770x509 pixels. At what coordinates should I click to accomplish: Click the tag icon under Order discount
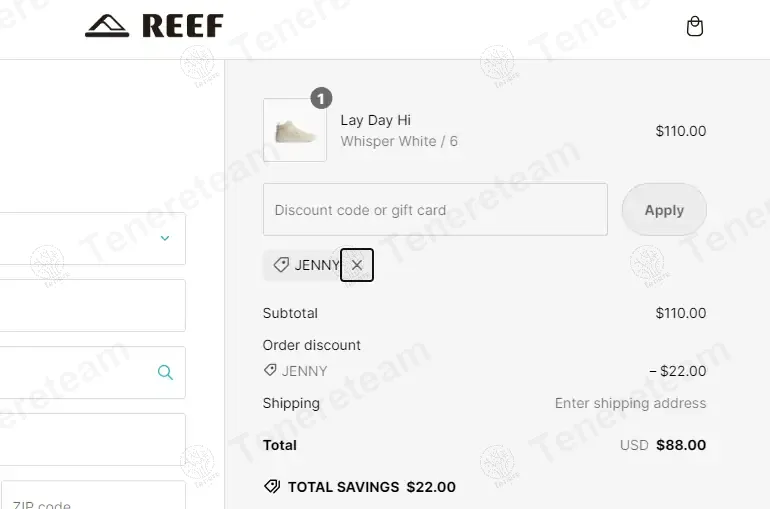tap(270, 371)
